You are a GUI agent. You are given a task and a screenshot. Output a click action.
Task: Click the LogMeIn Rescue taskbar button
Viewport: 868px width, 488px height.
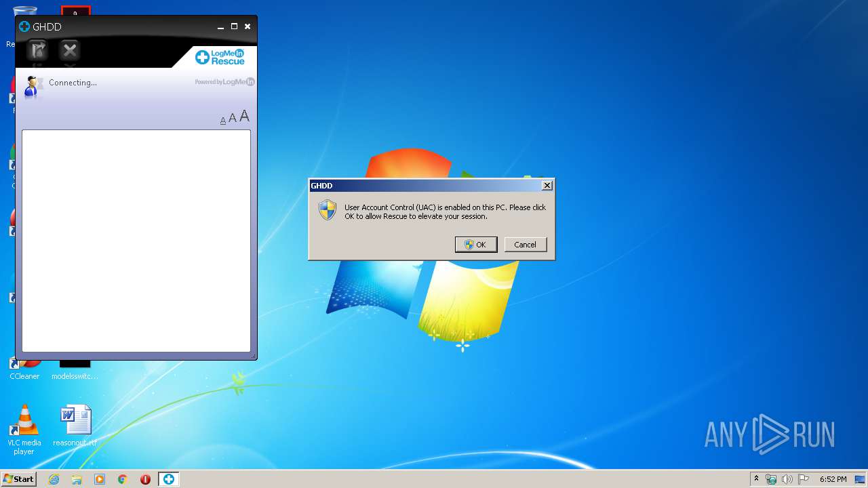(x=168, y=479)
